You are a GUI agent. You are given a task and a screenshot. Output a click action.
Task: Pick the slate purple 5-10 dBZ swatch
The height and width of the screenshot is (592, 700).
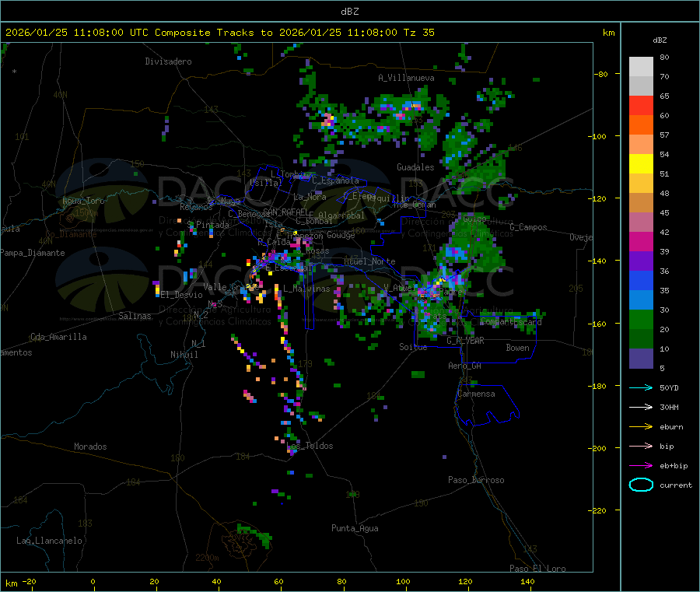641,359
